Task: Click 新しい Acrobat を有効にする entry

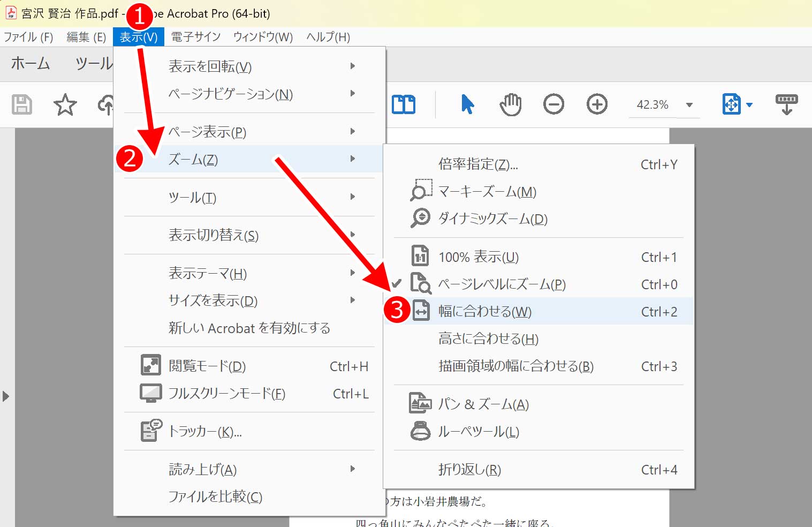Action: (249, 328)
